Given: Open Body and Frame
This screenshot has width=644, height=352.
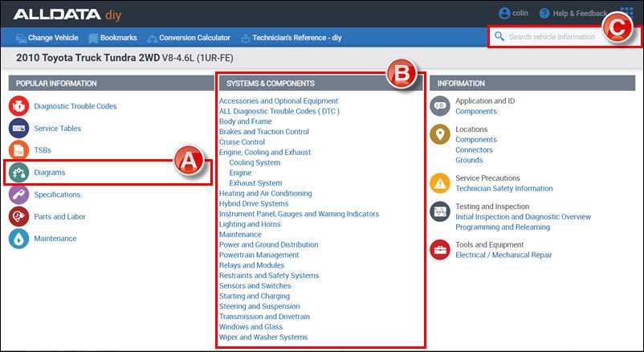Looking at the screenshot, I should (245, 121).
